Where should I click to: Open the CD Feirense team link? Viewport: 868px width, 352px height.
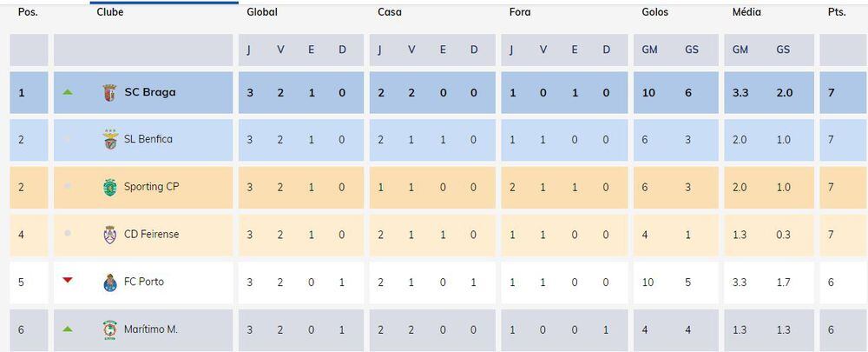coord(152,234)
